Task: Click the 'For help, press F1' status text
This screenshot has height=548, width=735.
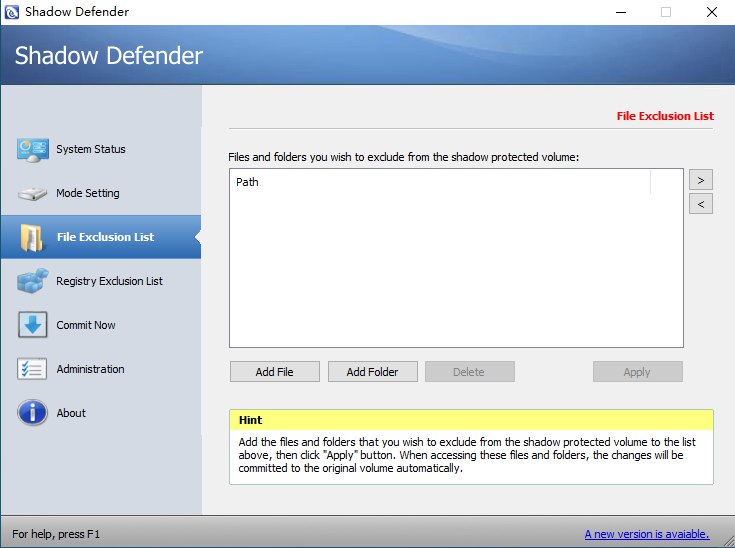Action: 56,534
